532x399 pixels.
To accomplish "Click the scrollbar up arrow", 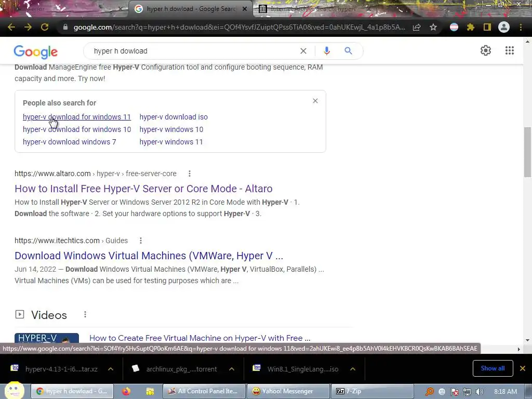I will coord(527,42).
